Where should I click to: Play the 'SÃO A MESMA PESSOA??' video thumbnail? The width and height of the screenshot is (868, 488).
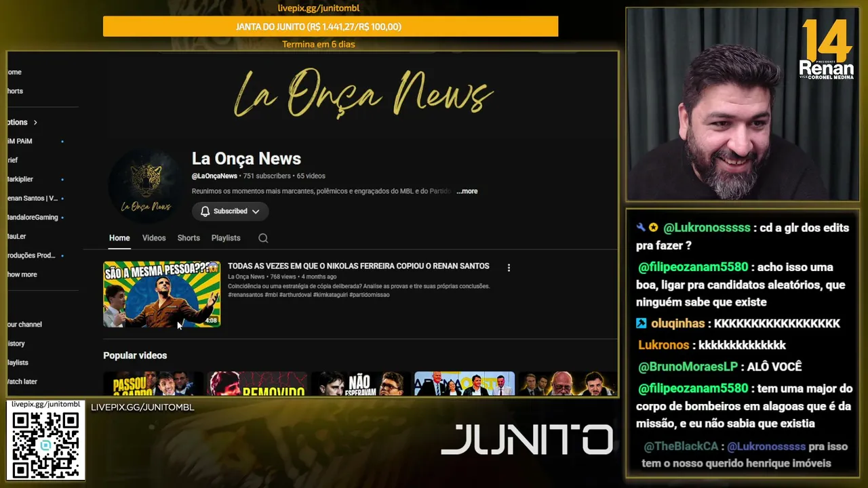(161, 294)
